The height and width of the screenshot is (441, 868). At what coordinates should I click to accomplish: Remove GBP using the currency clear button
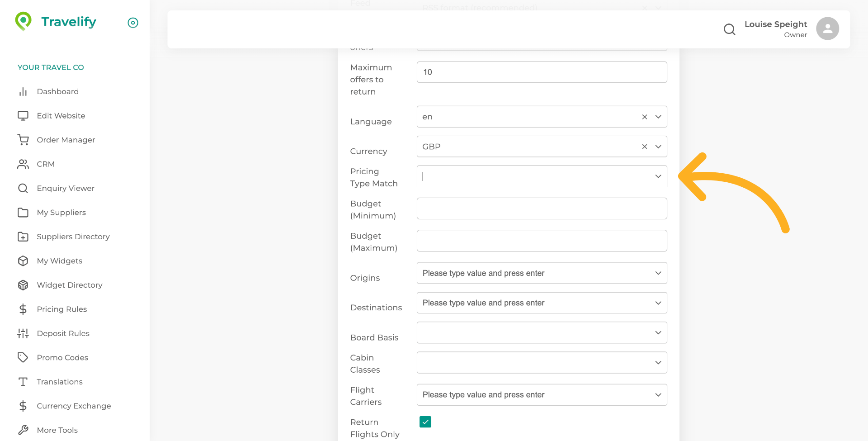pos(644,146)
